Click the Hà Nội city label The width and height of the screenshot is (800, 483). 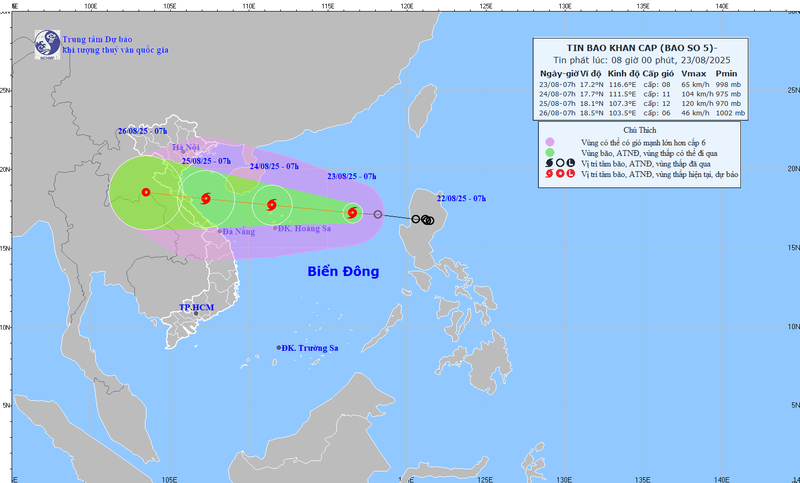(x=187, y=149)
